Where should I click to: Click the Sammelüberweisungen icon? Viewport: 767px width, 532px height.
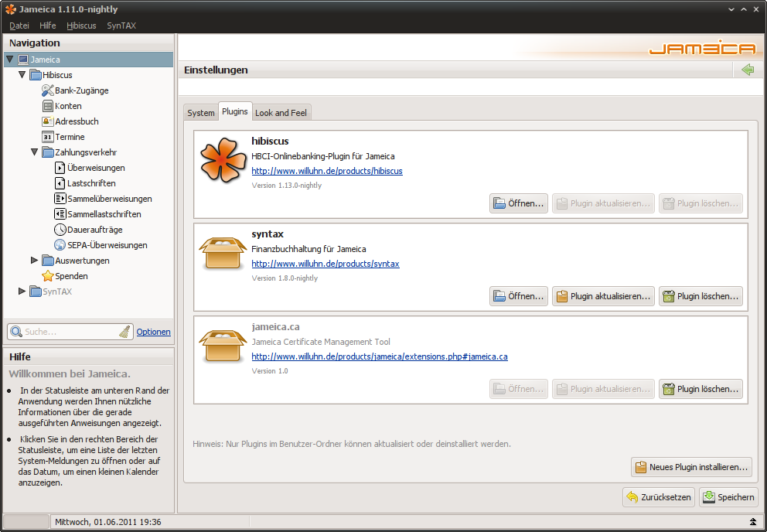coord(60,199)
